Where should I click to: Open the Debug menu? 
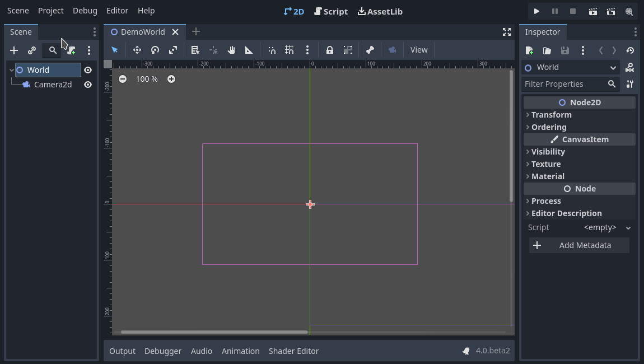85,11
